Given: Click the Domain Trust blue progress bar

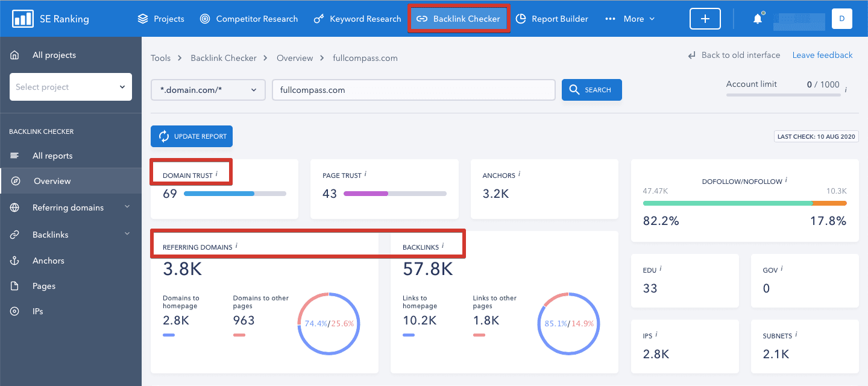Looking at the screenshot, I should coord(235,194).
